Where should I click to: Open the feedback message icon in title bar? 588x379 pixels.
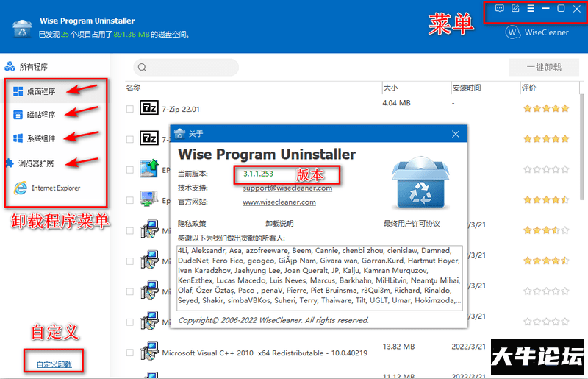(x=500, y=8)
